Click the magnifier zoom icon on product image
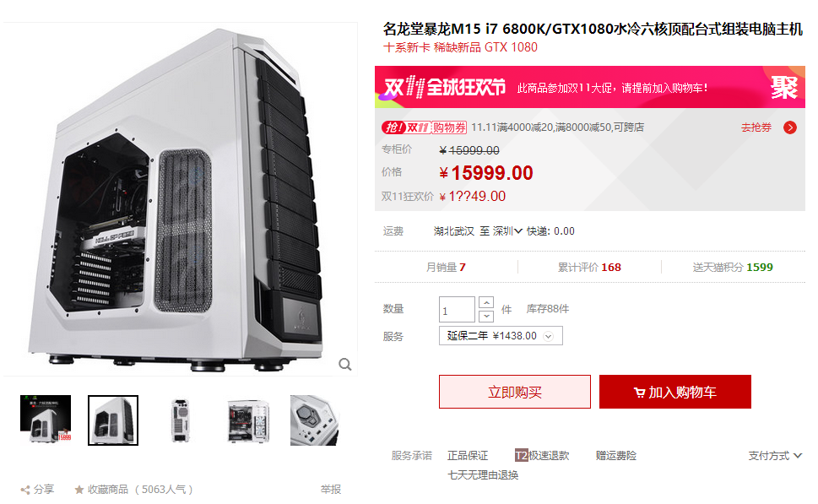Image resolution: width=818 pixels, height=504 pixels. coord(344,364)
